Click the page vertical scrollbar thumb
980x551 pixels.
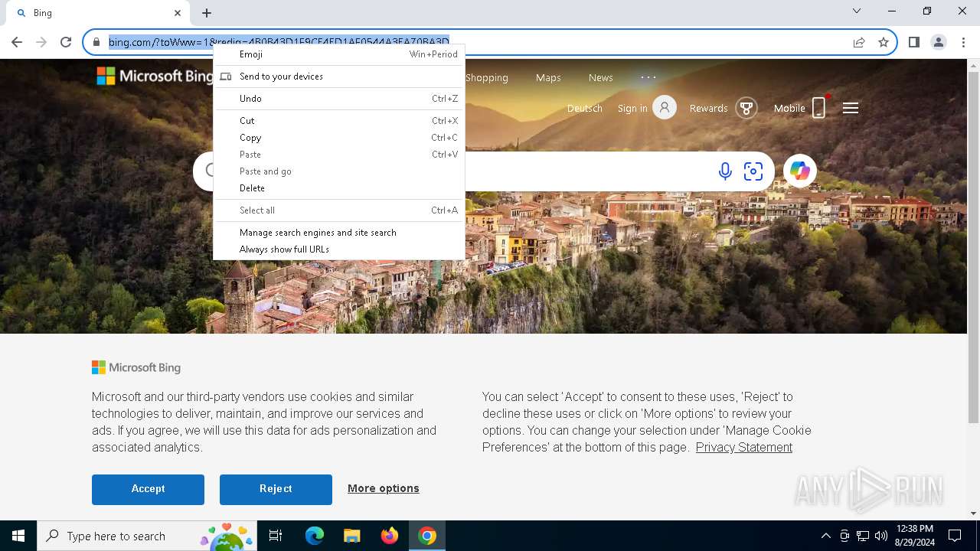point(973,246)
